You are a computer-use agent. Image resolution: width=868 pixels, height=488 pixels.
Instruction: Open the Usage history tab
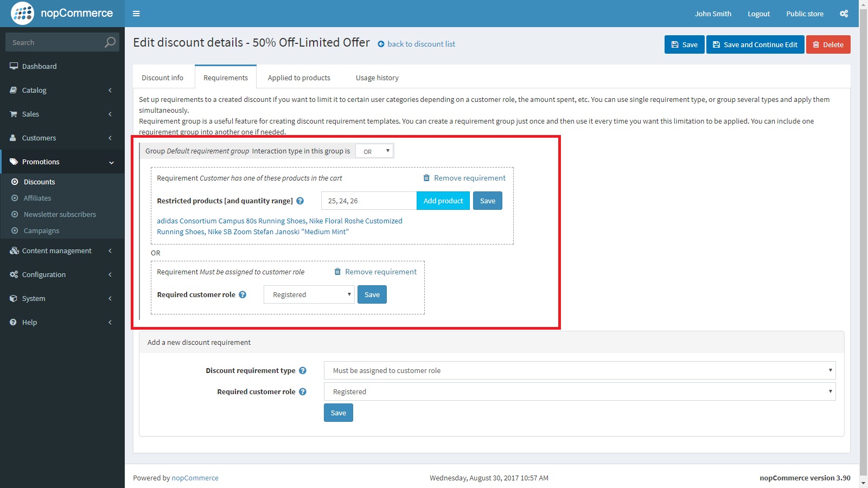377,78
